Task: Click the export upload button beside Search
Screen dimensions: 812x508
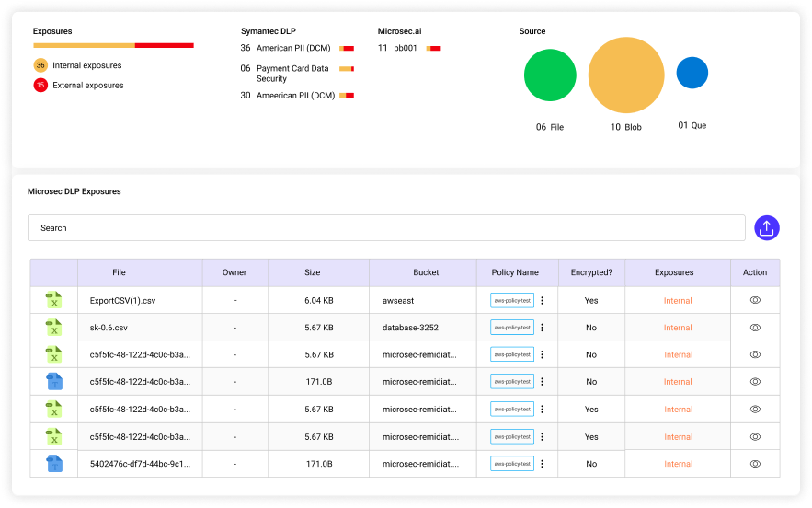Action: 766,228
